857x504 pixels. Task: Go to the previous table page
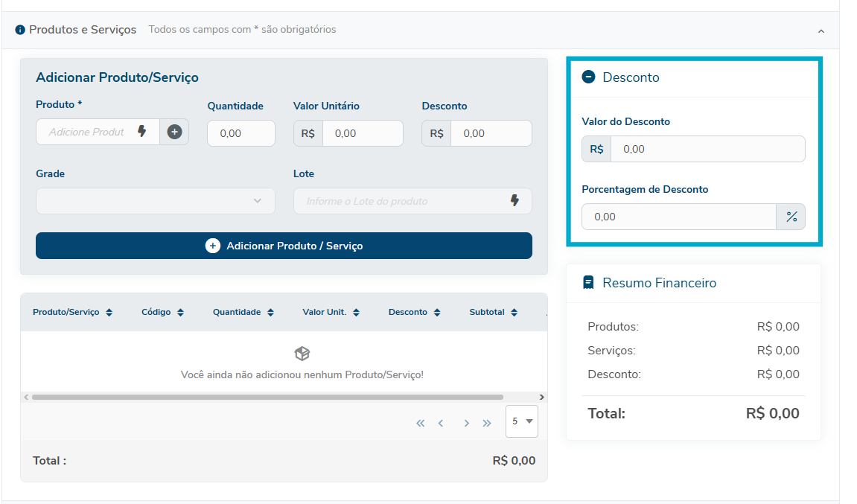click(441, 423)
